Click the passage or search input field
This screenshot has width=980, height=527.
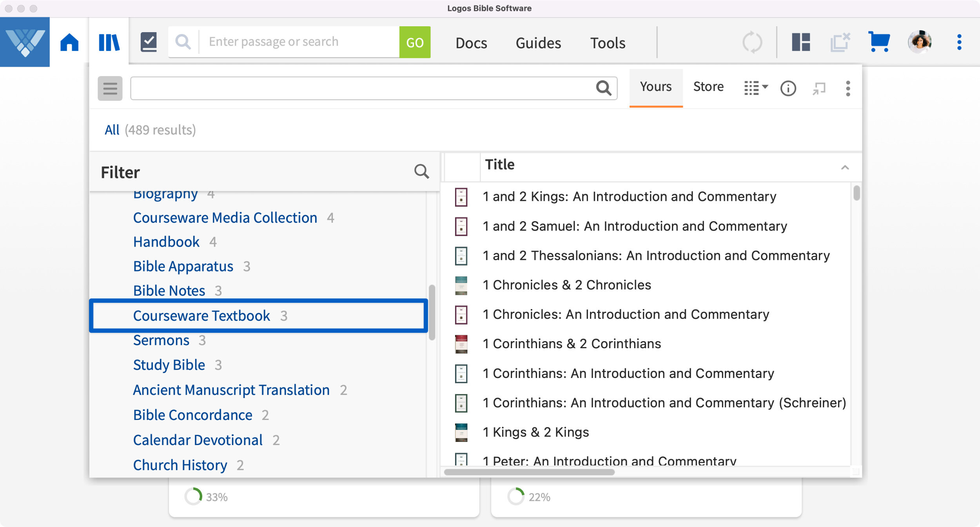click(300, 42)
